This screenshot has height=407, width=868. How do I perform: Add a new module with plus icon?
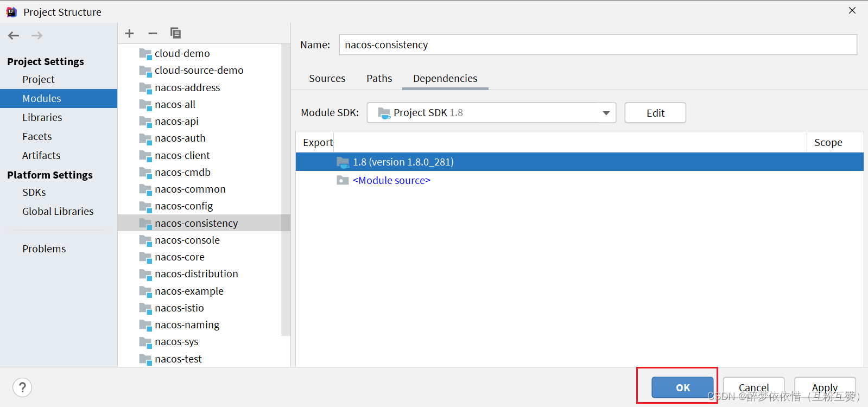pos(129,34)
